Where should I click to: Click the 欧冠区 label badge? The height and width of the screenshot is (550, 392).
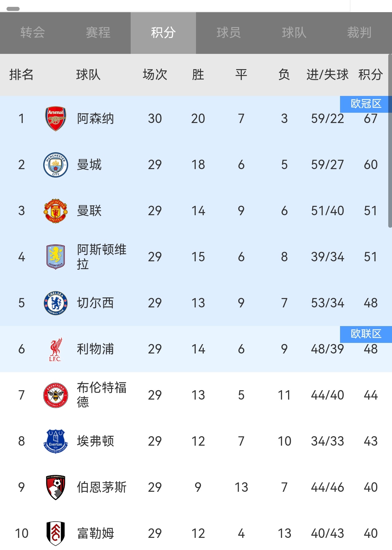pyautogui.click(x=366, y=104)
